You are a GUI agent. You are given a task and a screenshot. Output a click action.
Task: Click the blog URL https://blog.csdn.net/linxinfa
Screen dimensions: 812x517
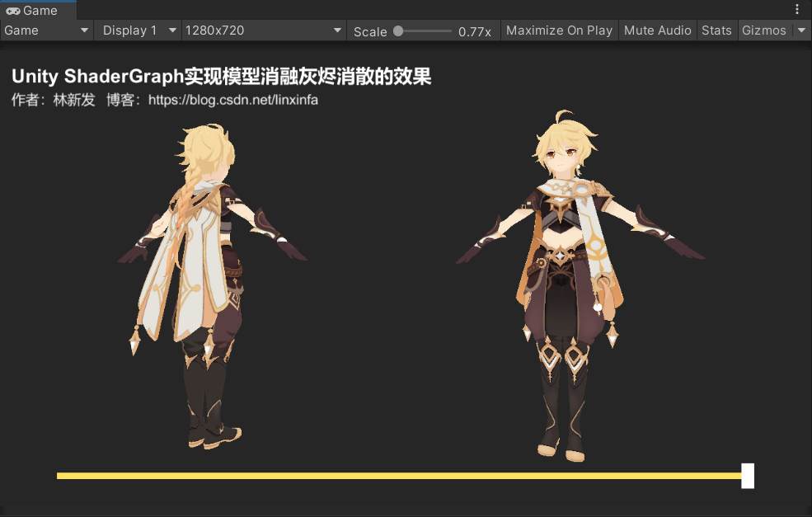click(x=233, y=100)
